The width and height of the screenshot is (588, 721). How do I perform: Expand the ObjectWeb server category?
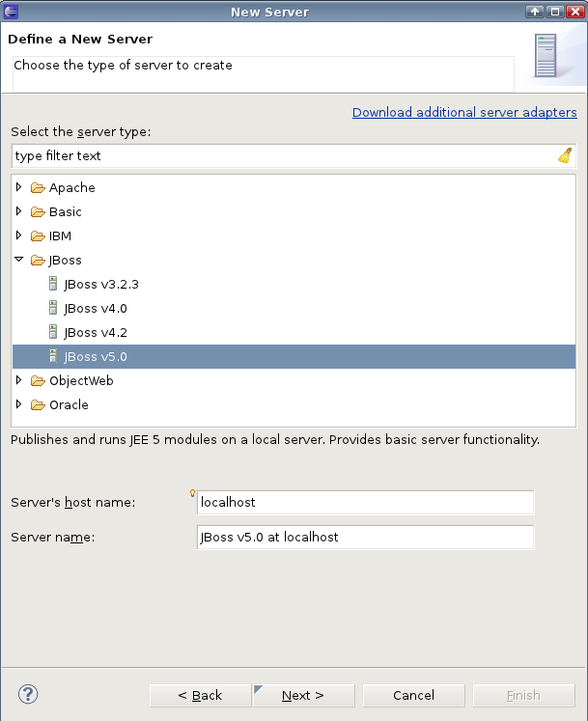pyautogui.click(x=18, y=380)
